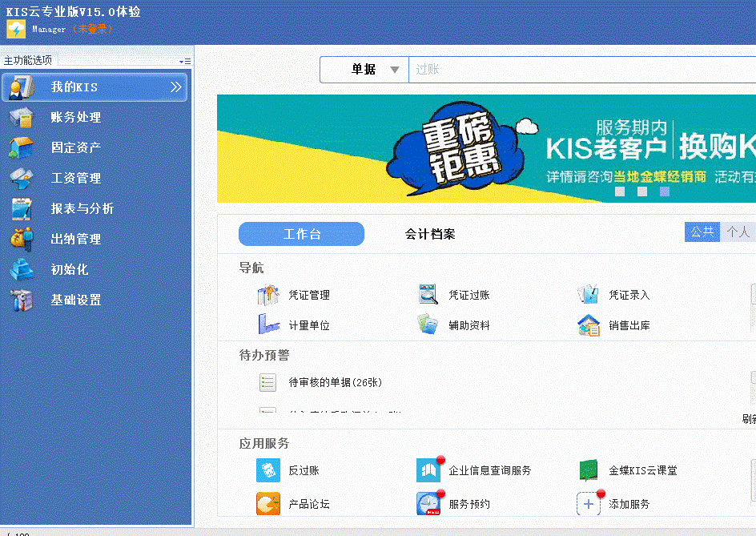Click 添加服务 plus icon
This screenshot has width=756, height=536.
click(x=589, y=504)
